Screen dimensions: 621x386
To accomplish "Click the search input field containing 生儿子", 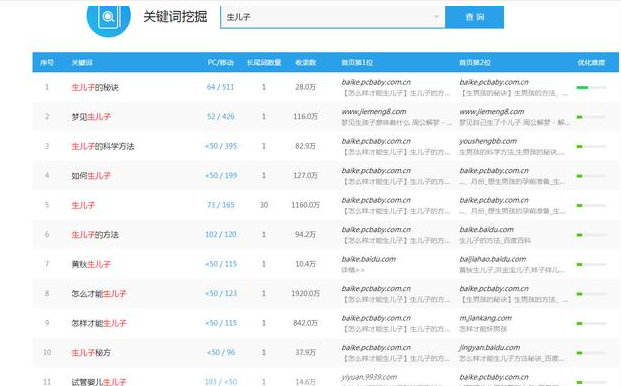I will (333, 17).
